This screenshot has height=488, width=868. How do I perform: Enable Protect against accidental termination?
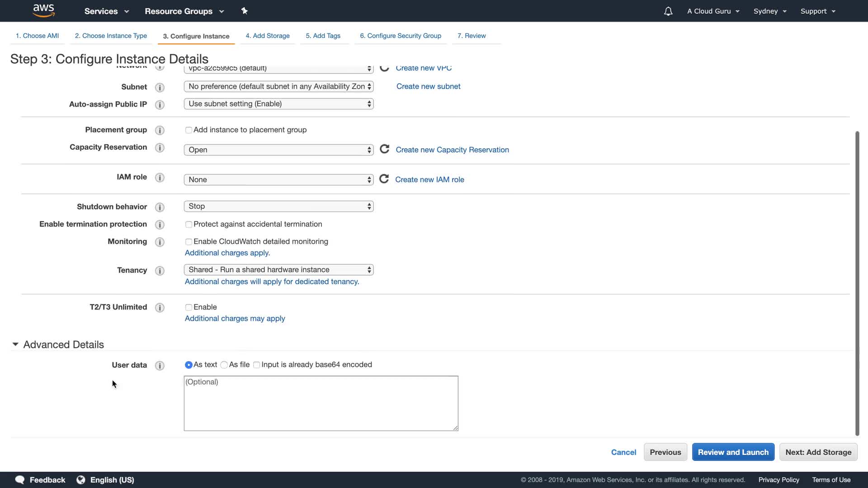click(189, 225)
